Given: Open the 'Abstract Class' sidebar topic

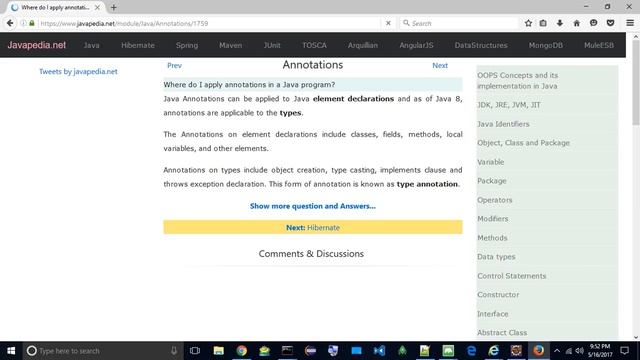Looking at the screenshot, I should (502, 333).
